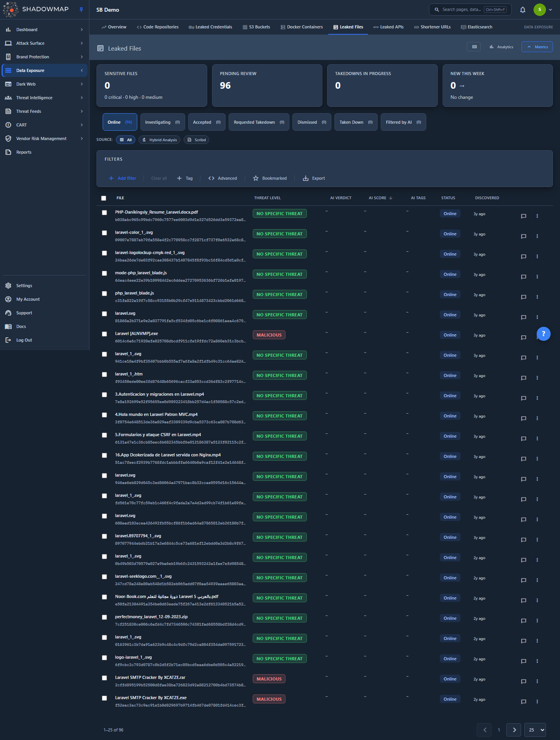
Task: Open comments for PHP-Danikingsly_Resume_Laravel.docx.pdf
Action: click(523, 216)
